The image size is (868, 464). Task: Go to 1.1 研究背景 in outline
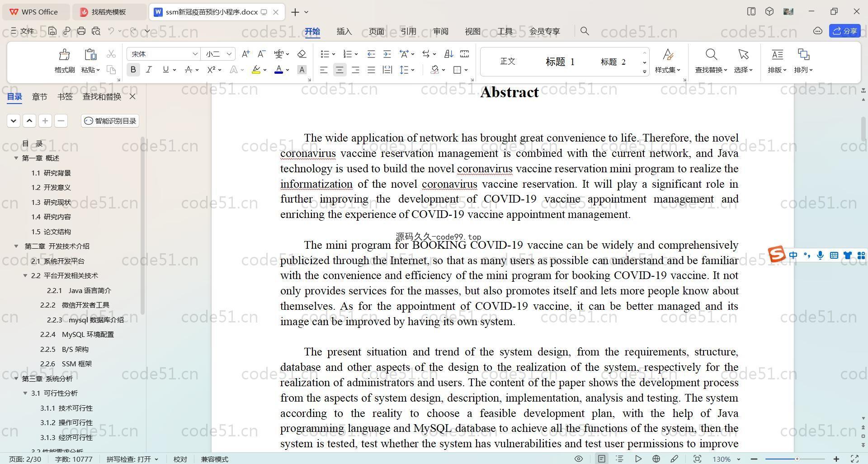51,173
